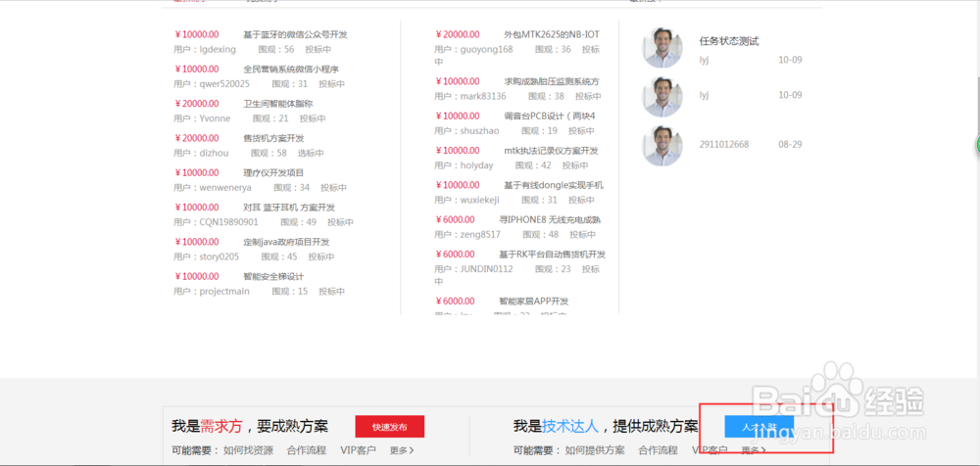
Task: Select username guoyong168
Action: click(486, 49)
